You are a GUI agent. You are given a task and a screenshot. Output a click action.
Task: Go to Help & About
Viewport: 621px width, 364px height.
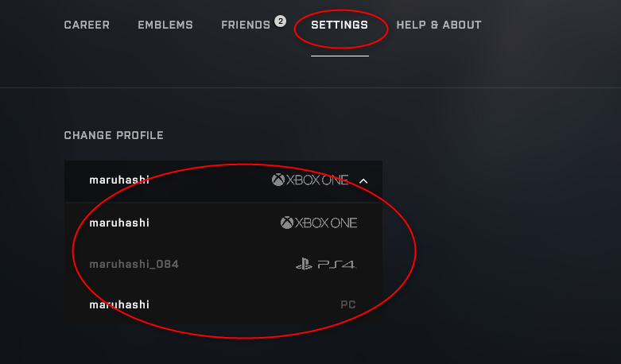click(439, 25)
